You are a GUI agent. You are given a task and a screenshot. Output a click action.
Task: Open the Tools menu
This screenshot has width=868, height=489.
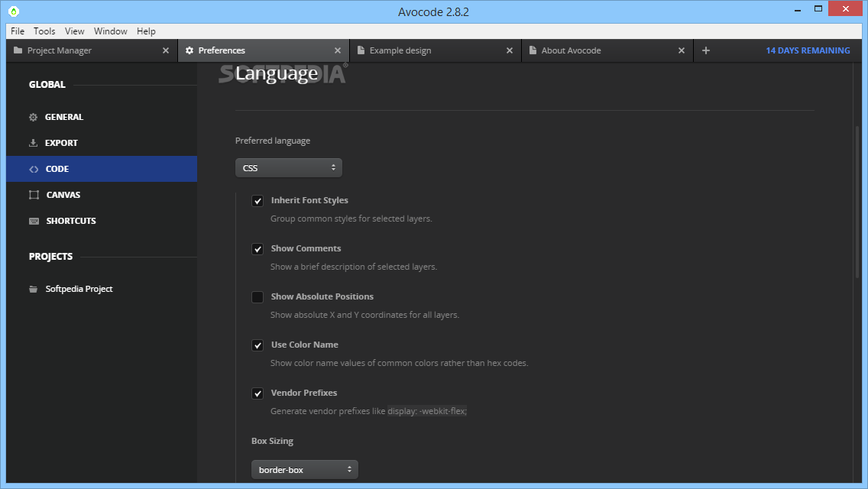[x=44, y=31]
